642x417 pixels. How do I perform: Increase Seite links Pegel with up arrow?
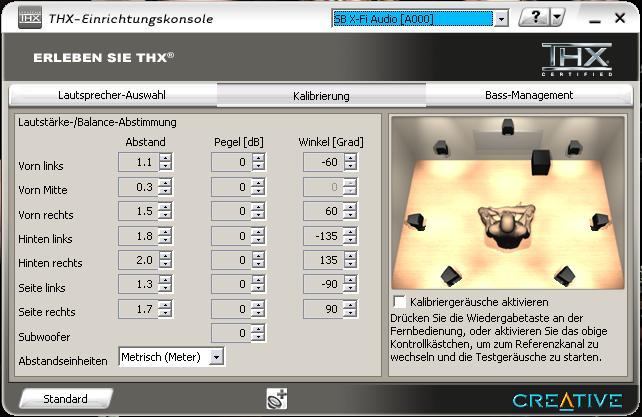coord(258,279)
